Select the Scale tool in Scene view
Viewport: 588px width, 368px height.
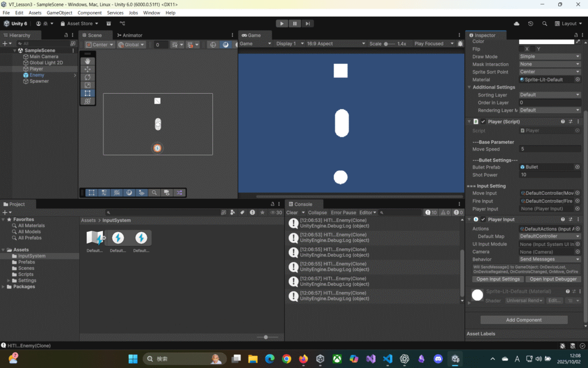(87, 85)
